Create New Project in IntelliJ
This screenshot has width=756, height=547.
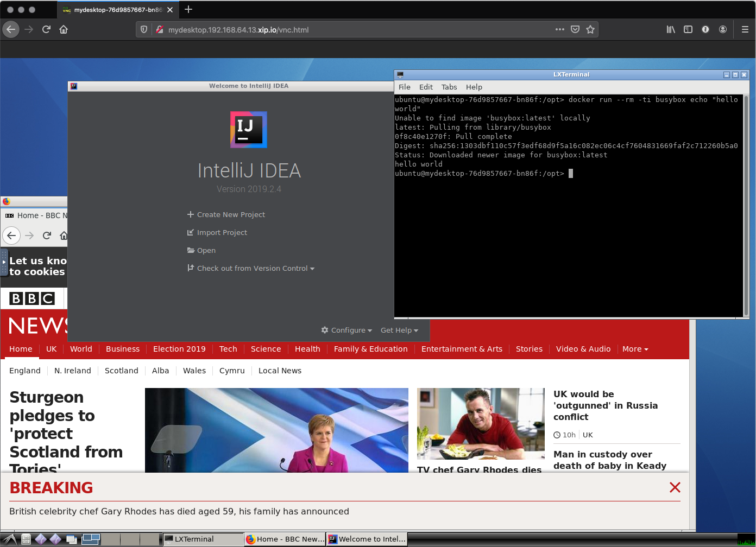pos(226,214)
